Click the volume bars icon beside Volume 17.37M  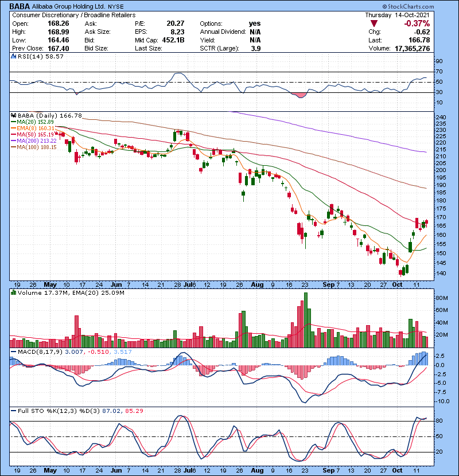13,292
